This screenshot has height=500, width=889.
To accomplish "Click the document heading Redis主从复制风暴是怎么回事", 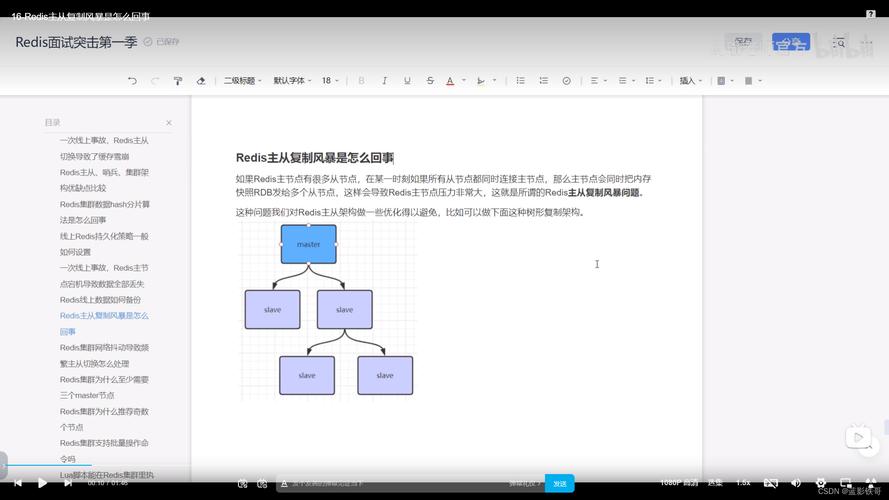I will pyautogui.click(x=315, y=158).
